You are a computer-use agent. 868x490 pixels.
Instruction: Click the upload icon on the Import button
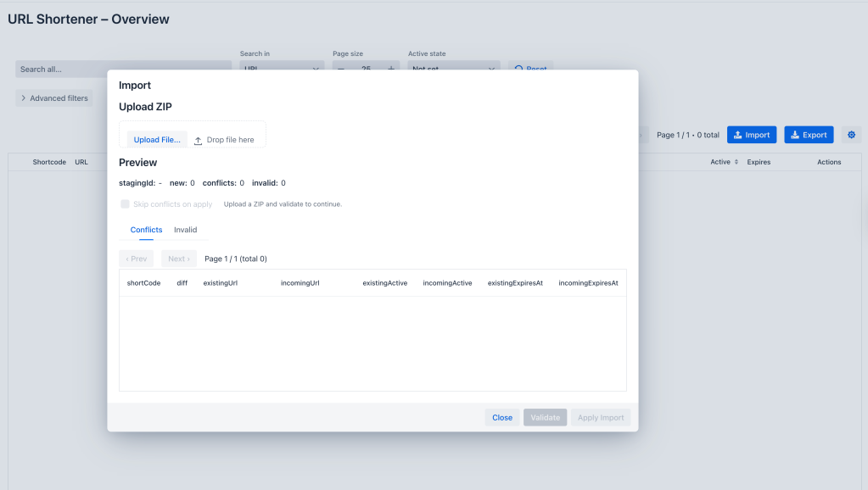(737, 134)
